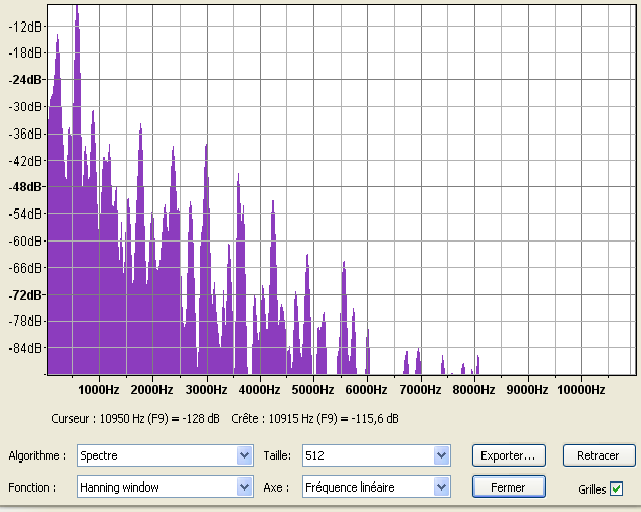Open the Axe dropdown showing Fréquence linéaire
The height and width of the screenshot is (512, 641).
376,487
